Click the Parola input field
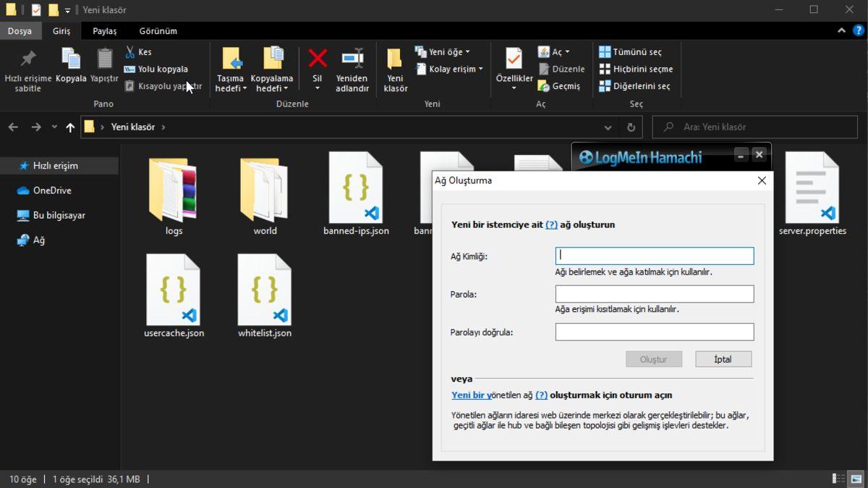This screenshot has height=488, width=868. point(654,293)
